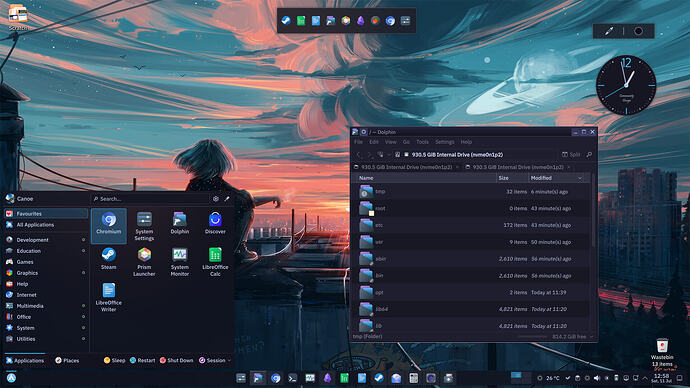The height and width of the screenshot is (388, 690).
Task: Open the Scratch desktop icon
Action: [18, 18]
